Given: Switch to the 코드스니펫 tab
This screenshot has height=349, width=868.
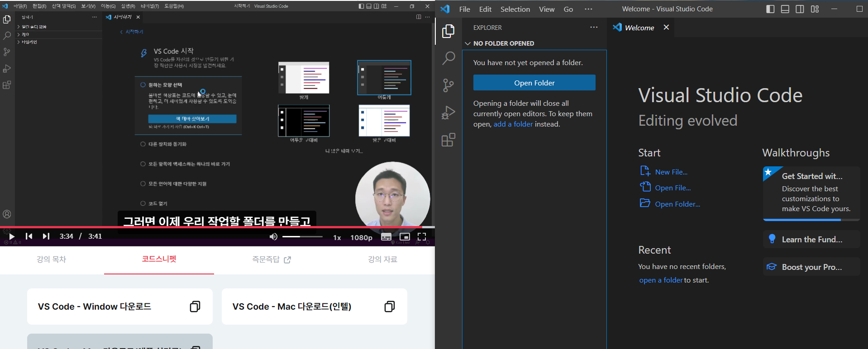Looking at the screenshot, I should pos(159,259).
